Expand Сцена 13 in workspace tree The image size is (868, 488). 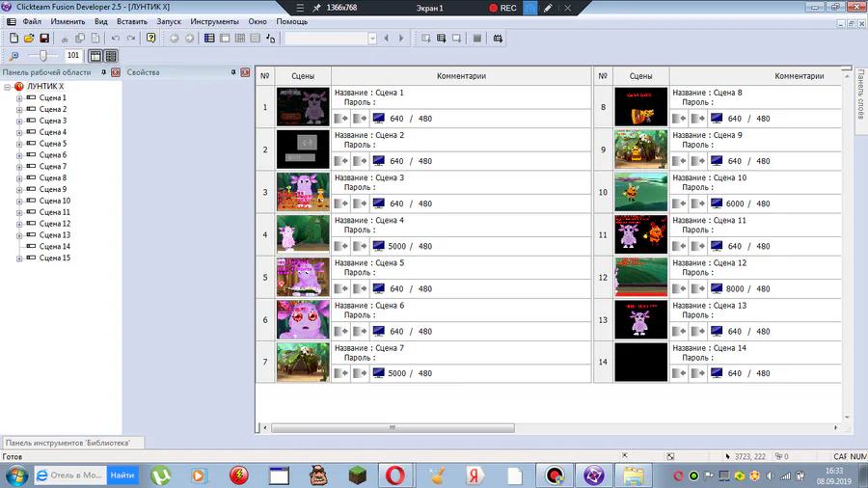[19, 235]
